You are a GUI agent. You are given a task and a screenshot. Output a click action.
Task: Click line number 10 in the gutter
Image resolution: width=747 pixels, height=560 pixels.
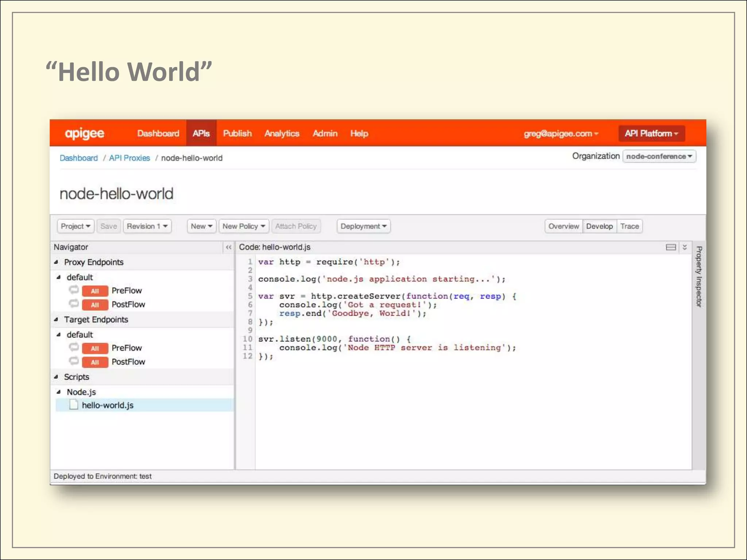[x=247, y=339]
